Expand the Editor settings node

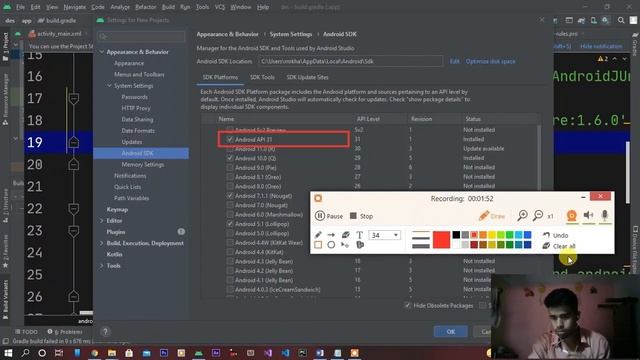tap(102, 220)
